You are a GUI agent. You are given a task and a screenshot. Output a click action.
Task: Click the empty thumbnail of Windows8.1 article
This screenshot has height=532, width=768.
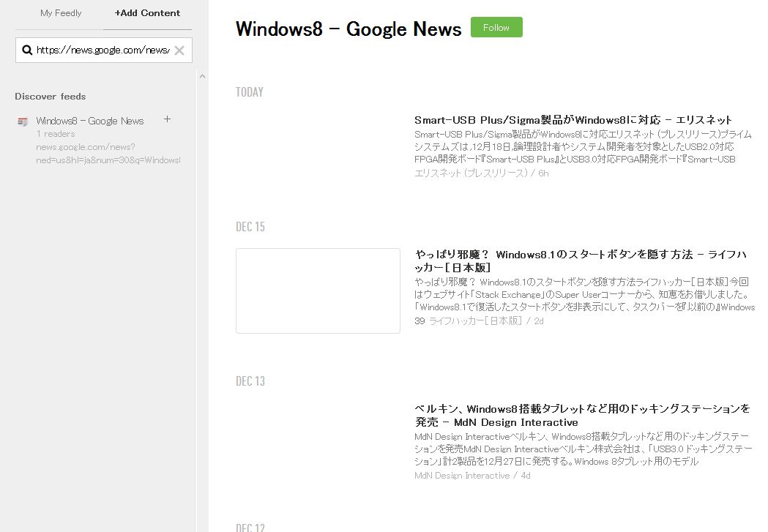pos(318,291)
